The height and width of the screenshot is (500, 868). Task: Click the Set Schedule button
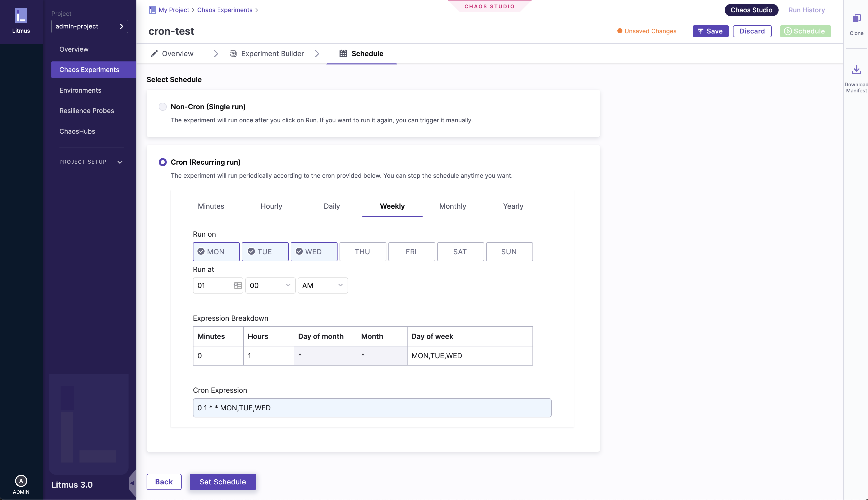223,482
